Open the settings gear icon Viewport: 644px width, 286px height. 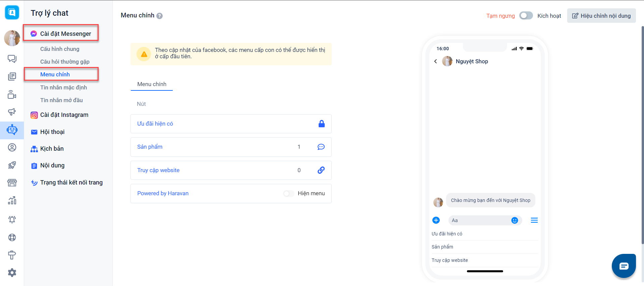pos(12,273)
